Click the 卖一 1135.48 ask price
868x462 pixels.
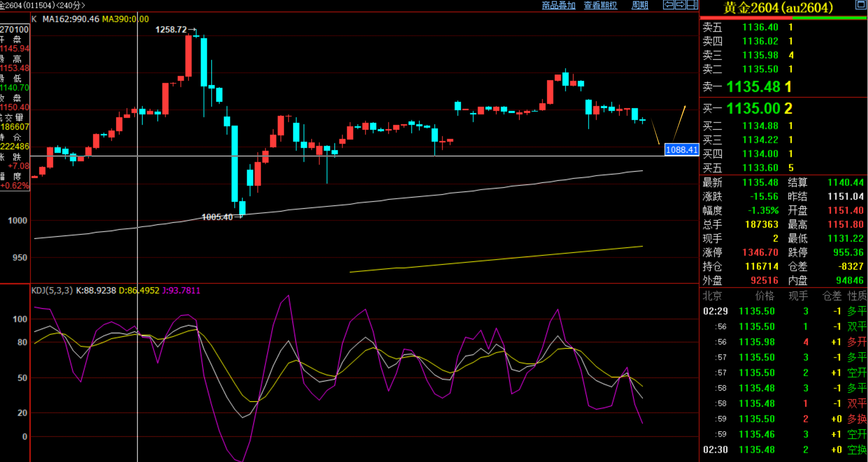coord(753,87)
